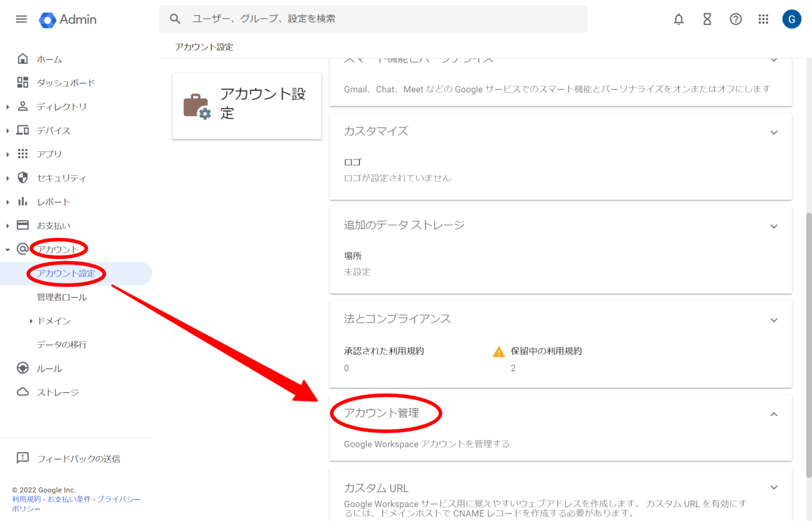Open the help question mark icon
The height and width of the screenshot is (521, 812).
pos(735,20)
